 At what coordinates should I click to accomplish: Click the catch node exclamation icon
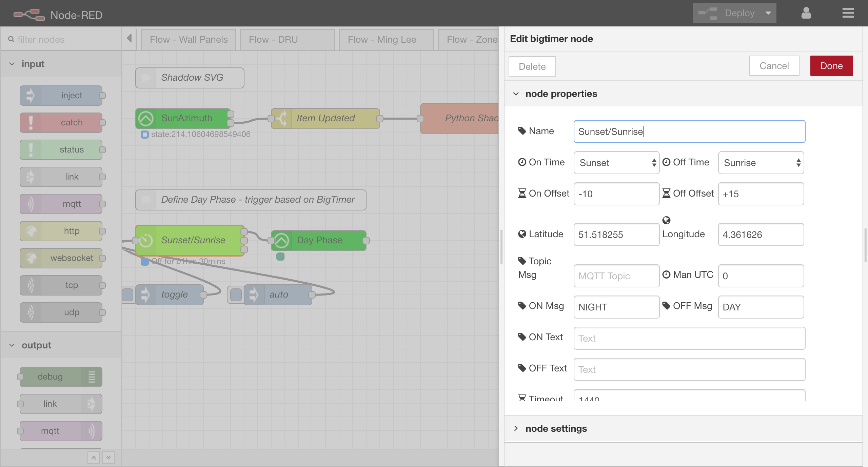31,123
